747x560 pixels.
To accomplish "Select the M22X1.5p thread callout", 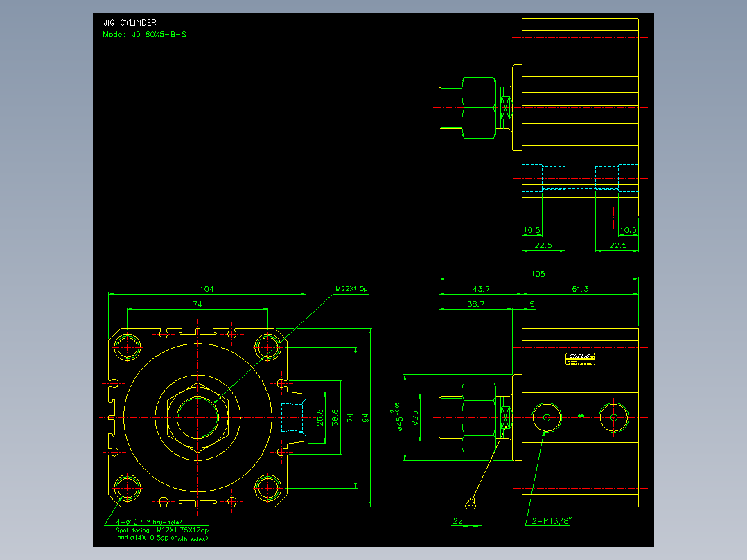I will click(351, 289).
